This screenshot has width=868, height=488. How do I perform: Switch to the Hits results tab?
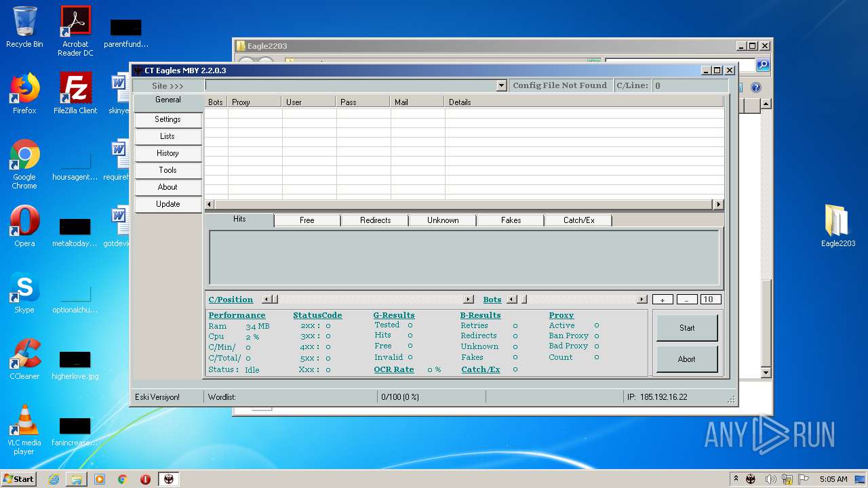239,220
